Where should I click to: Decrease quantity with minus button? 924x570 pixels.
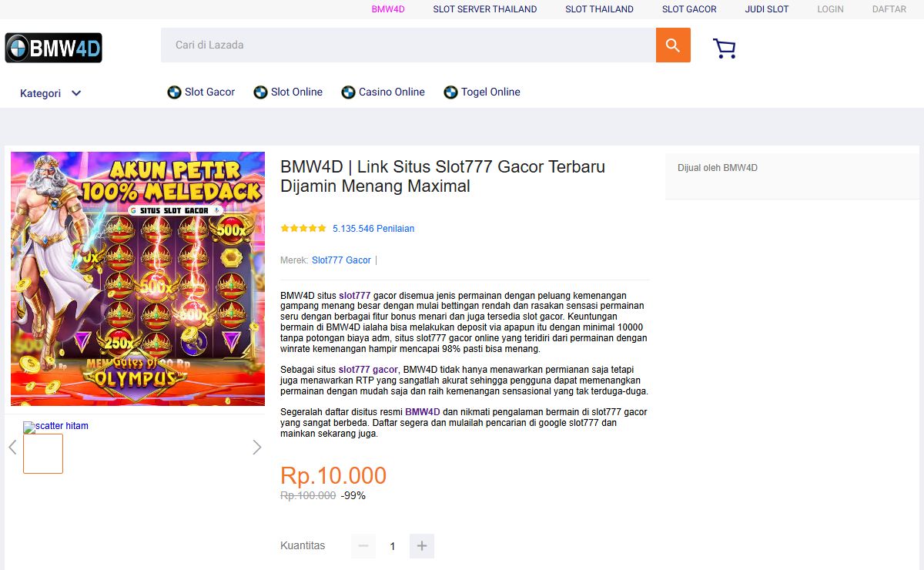pyautogui.click(x=363, y=545)
